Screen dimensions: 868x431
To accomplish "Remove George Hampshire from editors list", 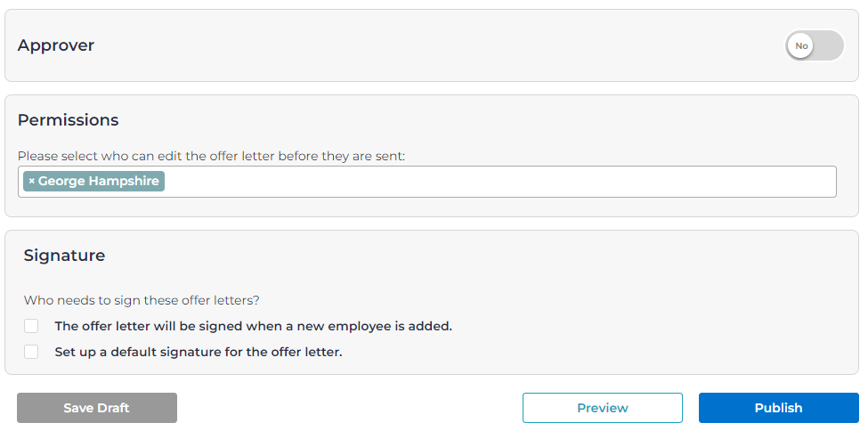I will pos(32,182).
